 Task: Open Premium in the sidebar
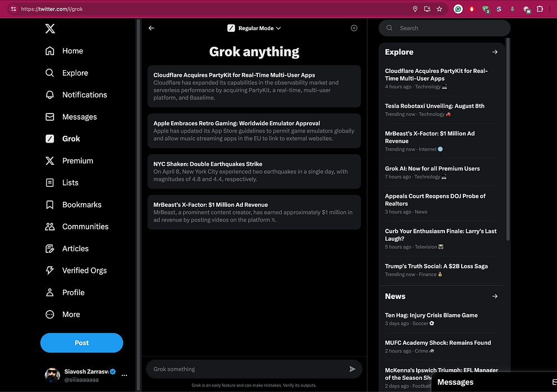click(69, 161)
